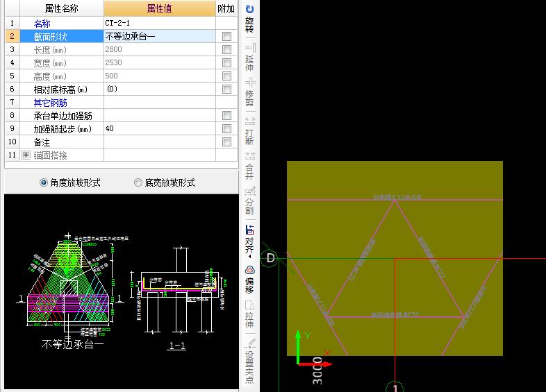Select the 打断 (break) tool
The image size is (546, 392).
[x=249, y=131]
